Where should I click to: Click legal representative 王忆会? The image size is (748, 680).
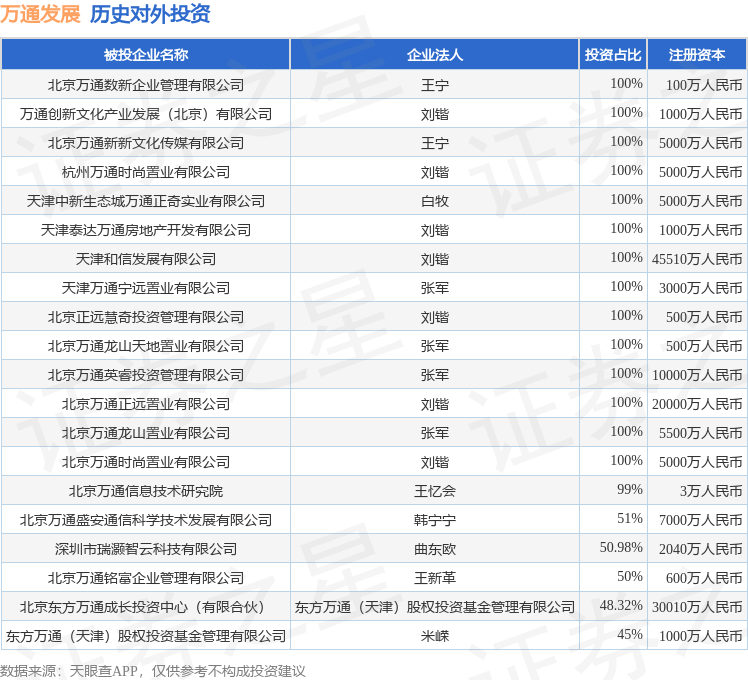click(x=434, y=491)
